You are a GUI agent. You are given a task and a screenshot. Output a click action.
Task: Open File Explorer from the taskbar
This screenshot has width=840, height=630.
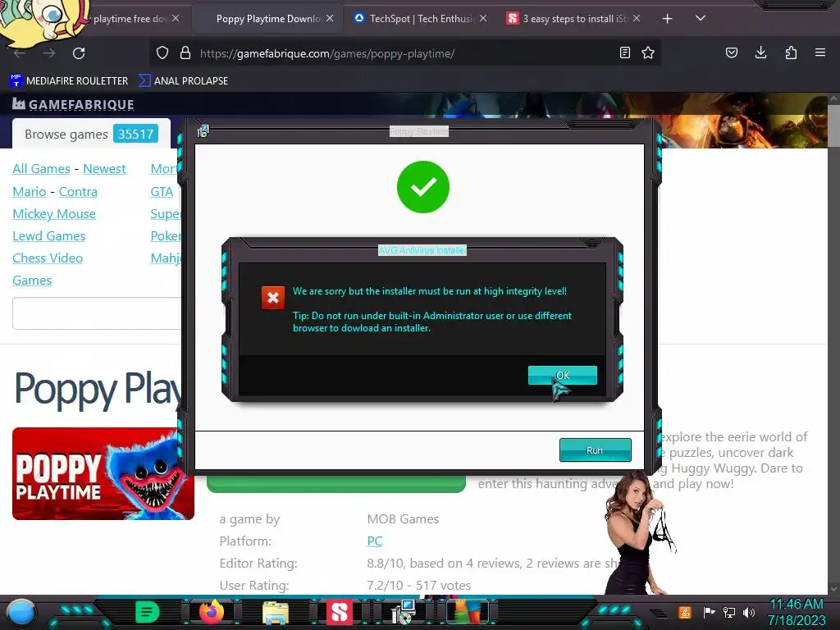coord(276,612)
